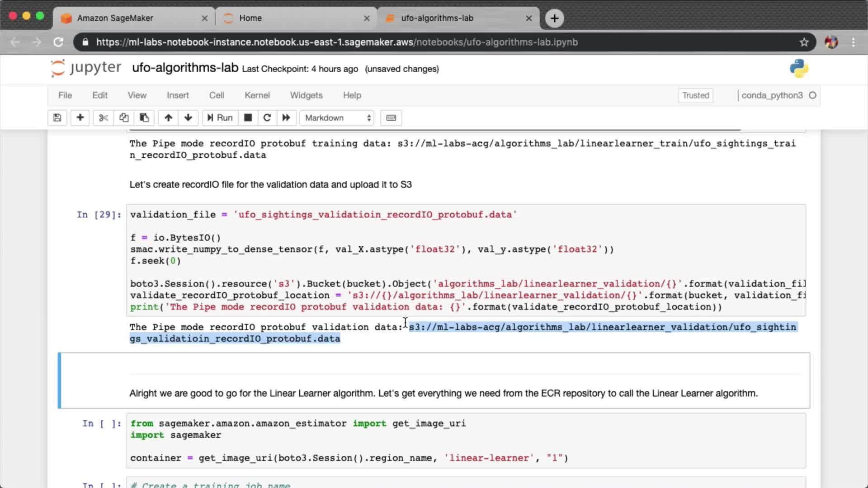Move selected cell up arrow
Viewport: 868px width, 488px height.
click(x=168, y=117)
